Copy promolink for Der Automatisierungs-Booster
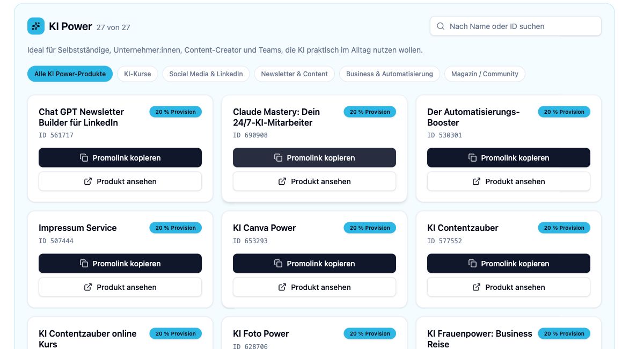Viewport: 644px width, 349px height. [x=509, y=158]
